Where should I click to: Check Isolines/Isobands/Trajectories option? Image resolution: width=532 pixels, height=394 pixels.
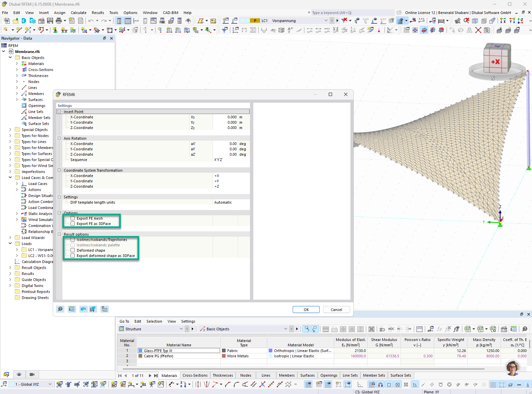72,240
